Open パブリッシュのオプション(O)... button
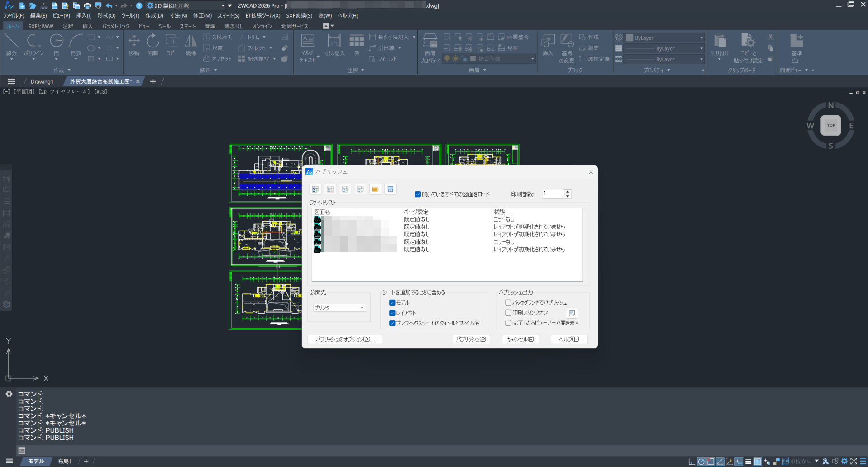Image resolution: width=868 pixels, height=467 pixels. pyautogui.click(x=345, y=340)
